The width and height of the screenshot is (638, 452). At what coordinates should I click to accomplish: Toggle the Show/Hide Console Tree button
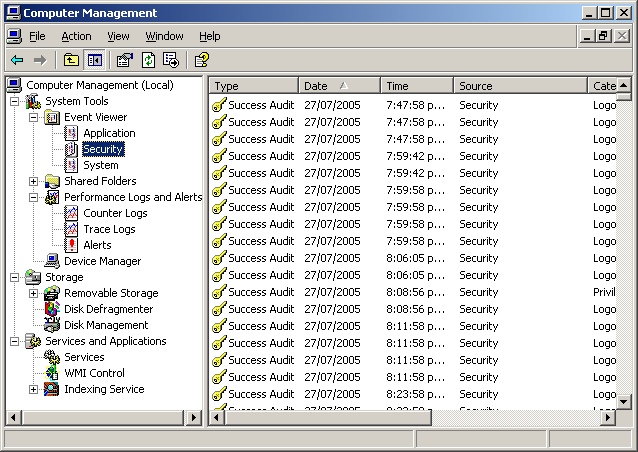point(94,60)
